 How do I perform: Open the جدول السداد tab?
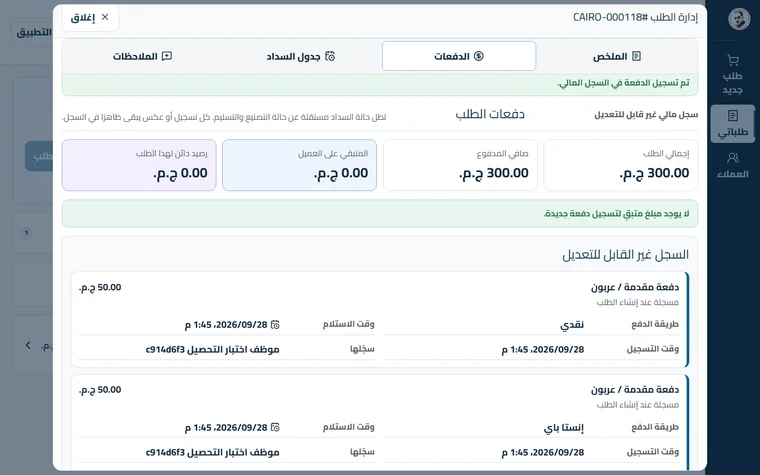pyautogui.click(x=301, y=56)
